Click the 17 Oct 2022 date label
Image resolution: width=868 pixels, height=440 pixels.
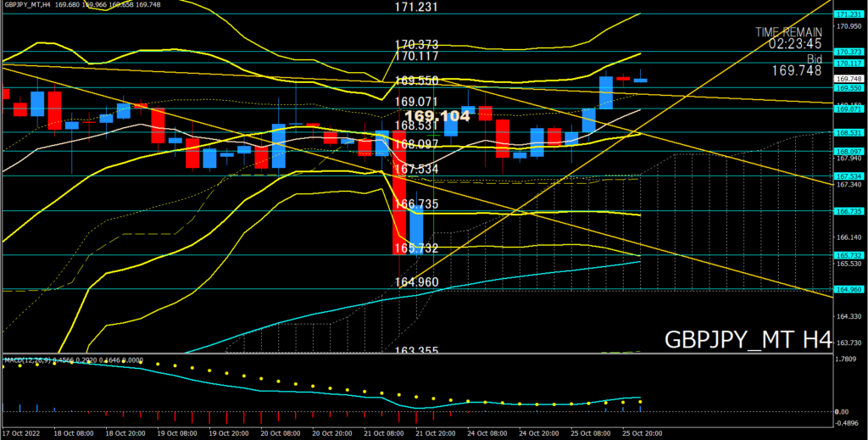(x=19, y=433)
